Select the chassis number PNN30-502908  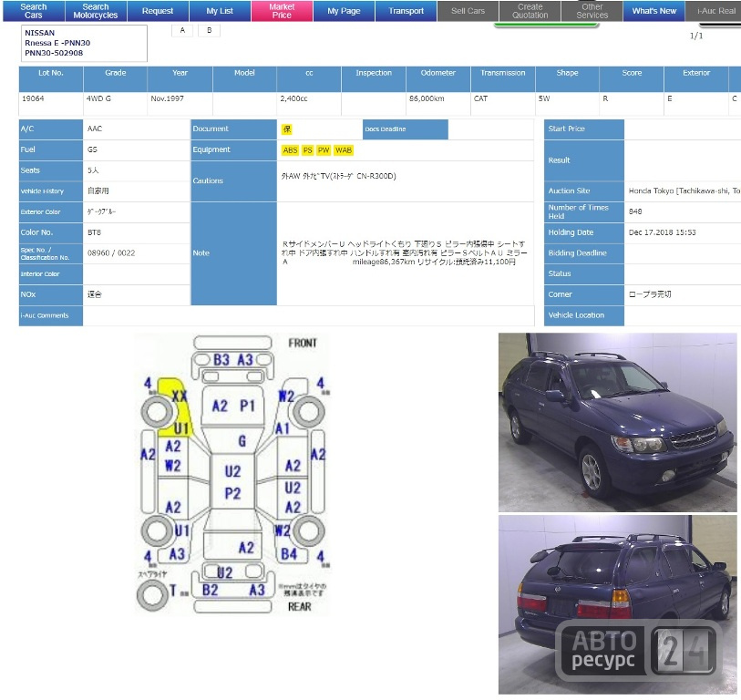tap(54, 54)
